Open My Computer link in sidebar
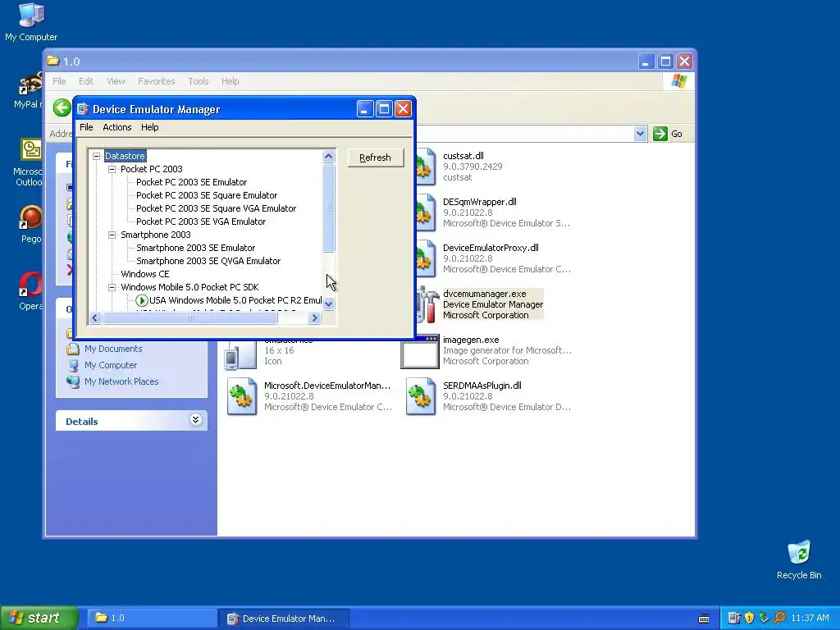 click(x=111, y=365)
